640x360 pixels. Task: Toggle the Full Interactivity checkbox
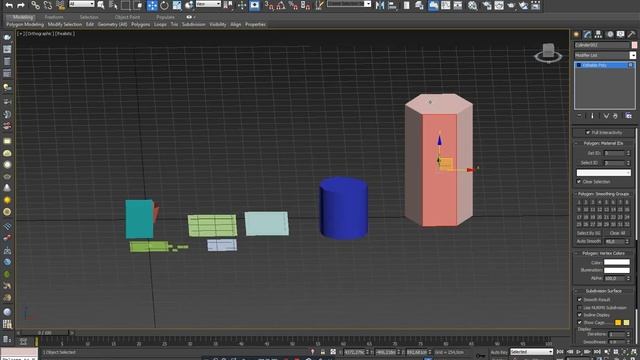click(588, 132)
